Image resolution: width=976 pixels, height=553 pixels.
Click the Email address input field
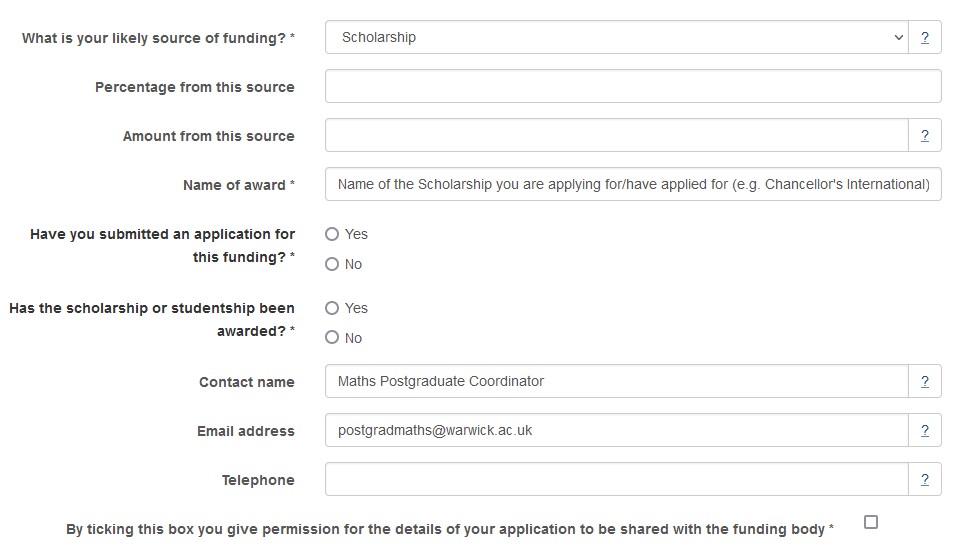(x=617, y=430)
